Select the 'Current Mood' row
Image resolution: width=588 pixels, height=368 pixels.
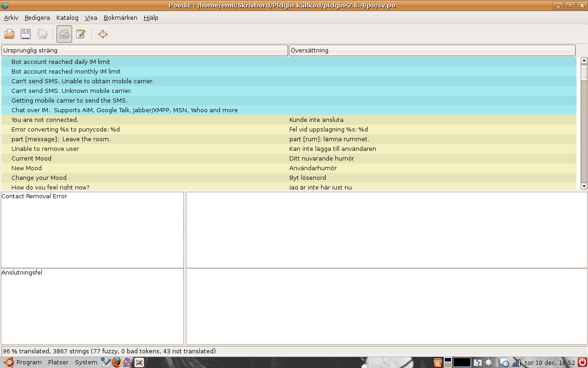point(289,158)
